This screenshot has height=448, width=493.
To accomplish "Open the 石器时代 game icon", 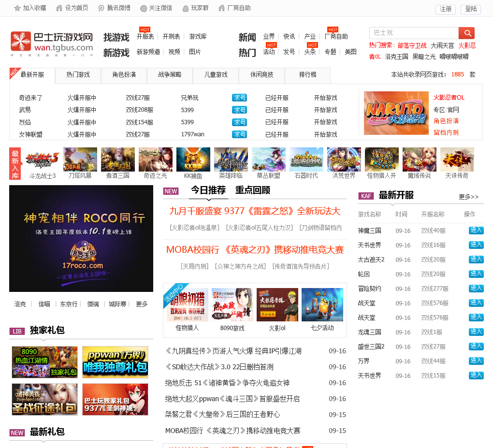I will click(x=306, y=159).
